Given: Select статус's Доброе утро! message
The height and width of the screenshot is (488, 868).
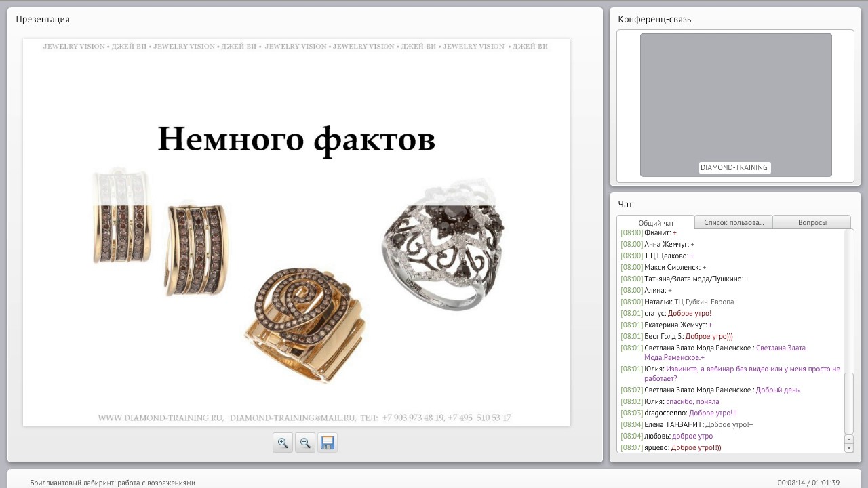Looking at the screenshot, I should tap(666, 313).
